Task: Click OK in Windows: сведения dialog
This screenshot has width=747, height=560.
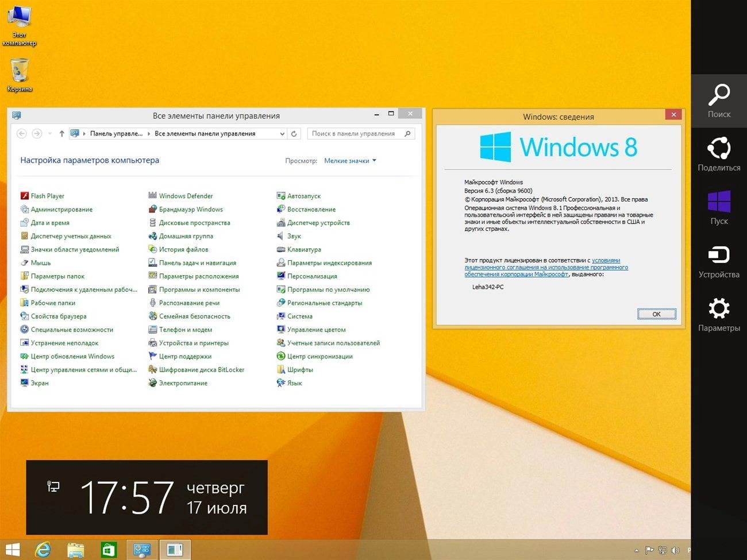Action: 657,314
